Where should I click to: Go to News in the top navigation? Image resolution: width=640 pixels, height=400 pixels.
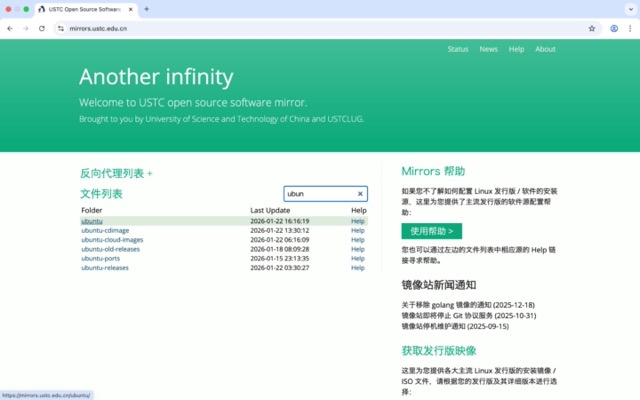[x=488, y=49]
